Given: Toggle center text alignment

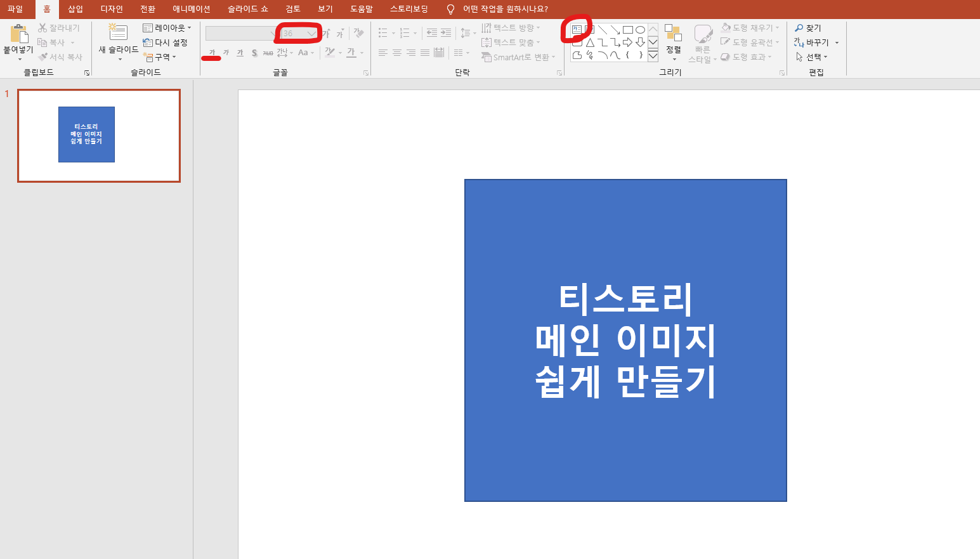Looking at the screenshot, I should (x=397, y=53).
